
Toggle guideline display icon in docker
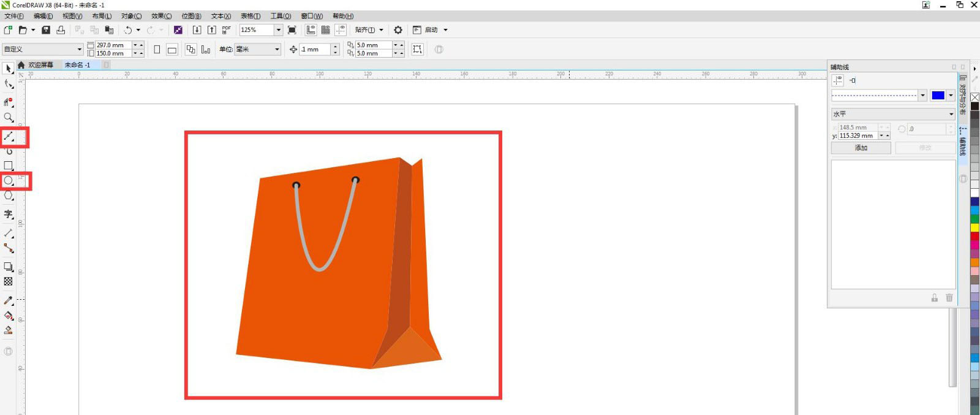click(838, 80)
